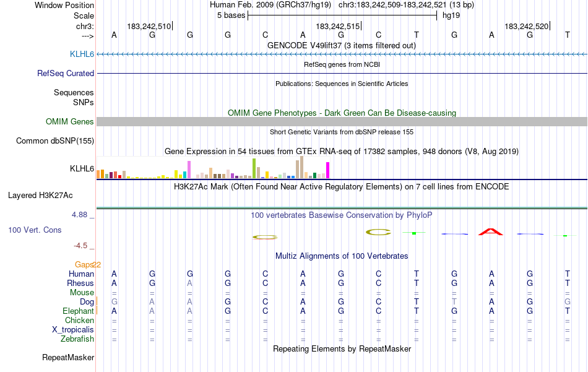Image resolution: width=588 pixels, height=372 pixels.
Task: Select the Dog alignment row label
Action: click(x=87, y=301)
